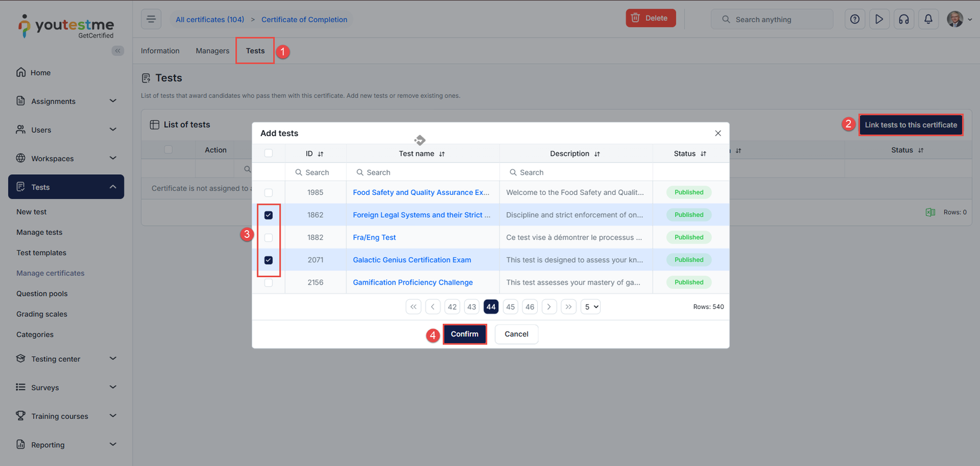Check the Fra/Eng Test row checkbox
This screenshot has height=466, width=980.
click(x=268, y=237)
